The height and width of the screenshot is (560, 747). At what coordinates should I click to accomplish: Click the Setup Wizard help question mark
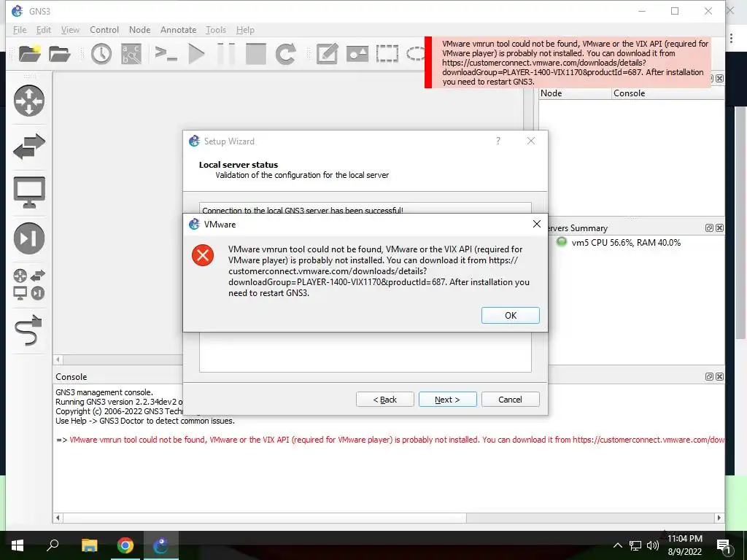click(498, 141)
